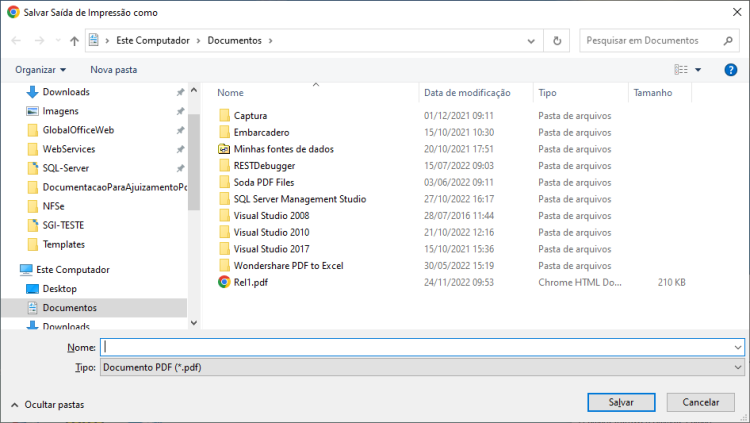The height and width of the screenshot is (423, 750).
Task: Open the Nome filename history dropdown arrow
Action: pyautogui.click(x=738, y=347)
